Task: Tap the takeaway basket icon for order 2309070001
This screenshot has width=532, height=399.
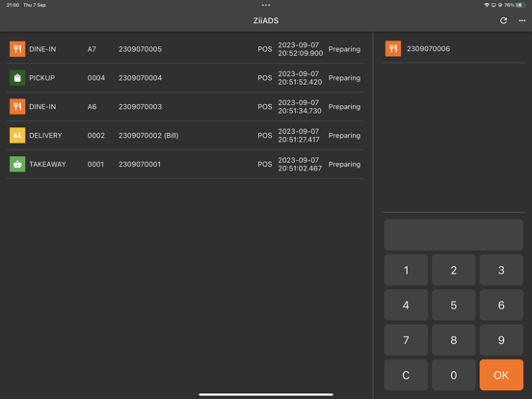Action: coord(17,164)
